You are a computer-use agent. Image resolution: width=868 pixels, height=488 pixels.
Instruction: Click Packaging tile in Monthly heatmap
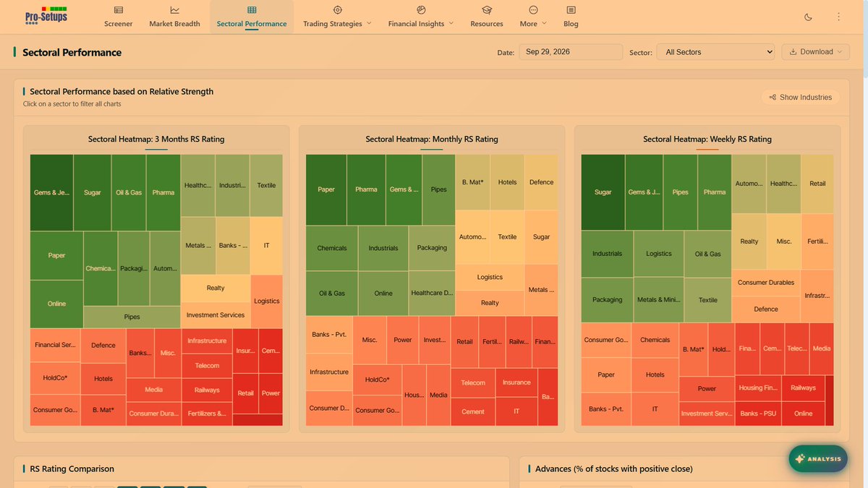point(432,248)
